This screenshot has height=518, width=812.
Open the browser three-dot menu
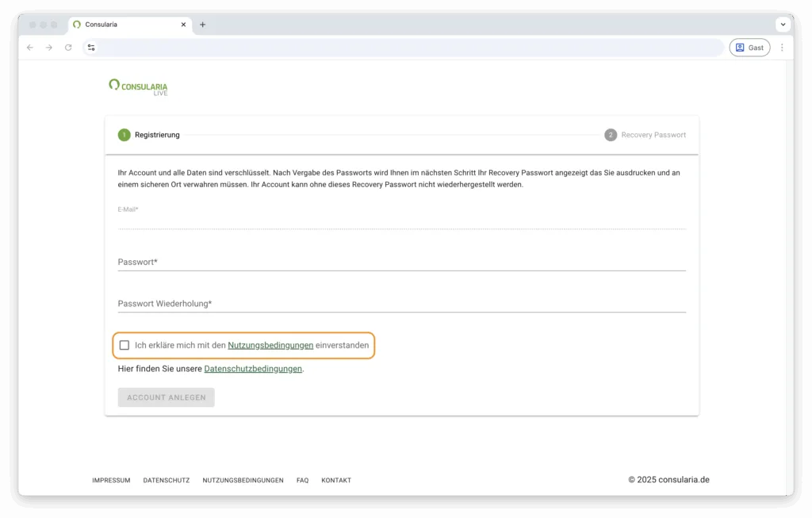point(782,48)
